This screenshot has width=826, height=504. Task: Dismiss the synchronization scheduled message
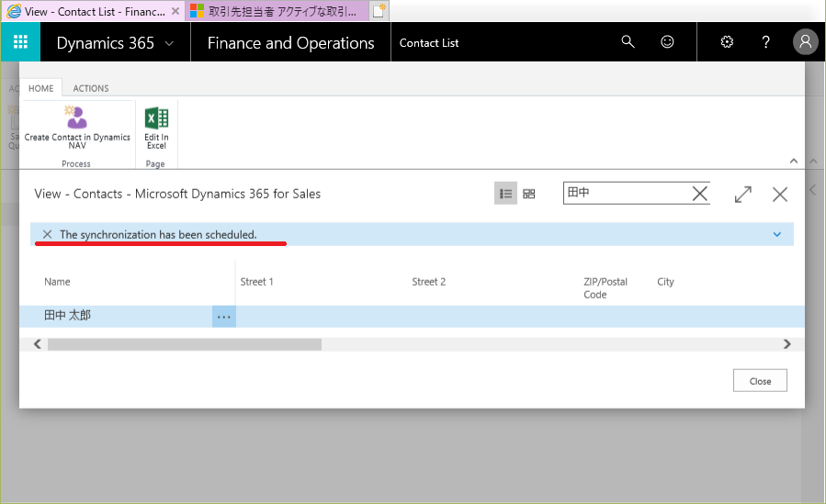[x=47, y=234]
